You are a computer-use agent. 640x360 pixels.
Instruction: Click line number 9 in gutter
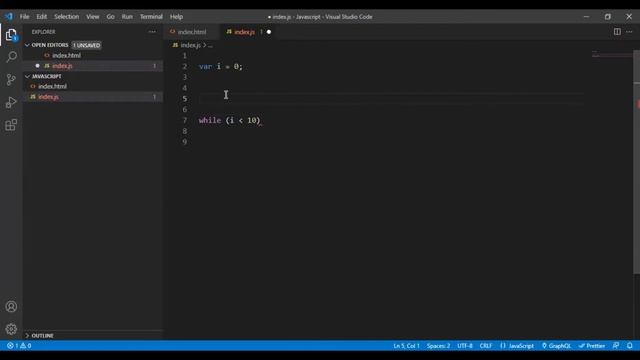[185, 142]
